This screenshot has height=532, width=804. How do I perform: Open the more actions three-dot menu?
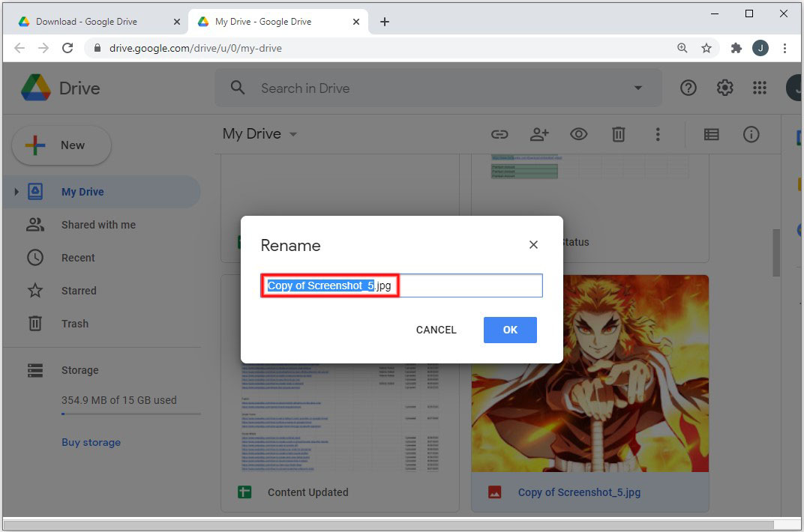(x=658, y=134)
